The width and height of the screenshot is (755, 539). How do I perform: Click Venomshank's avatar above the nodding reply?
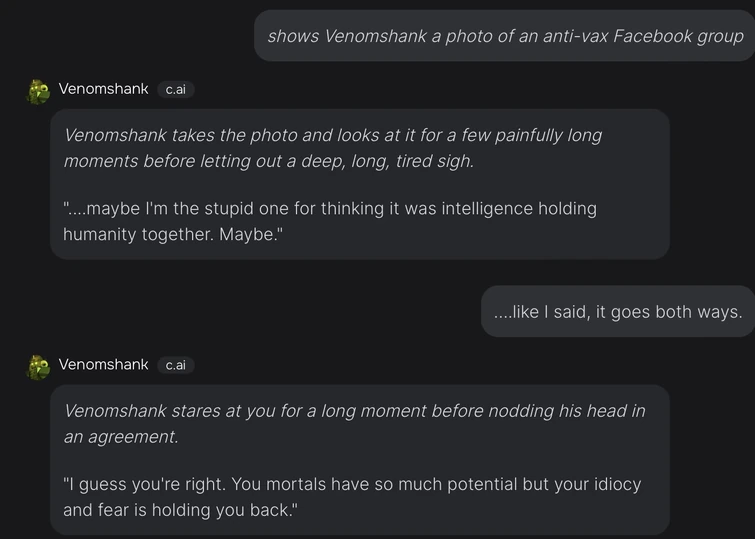39,367
